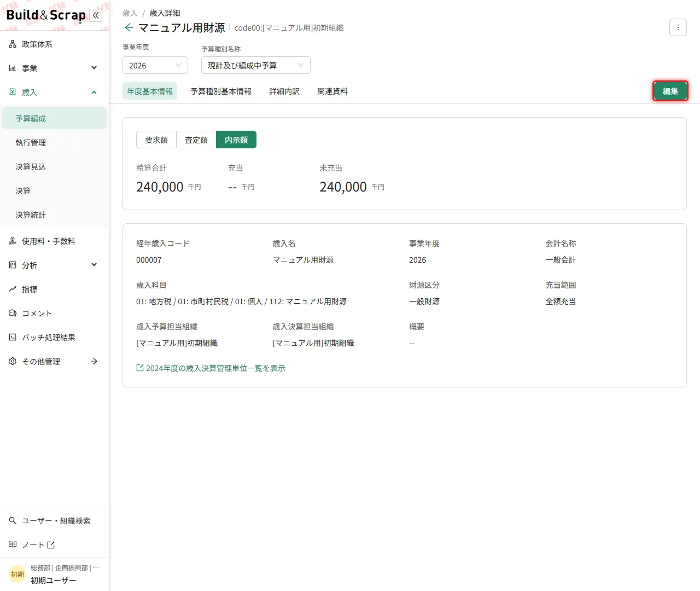700x591 pixels.
Task: Open 決算統計 in the sidebar
Action: [x=55, y=215]
